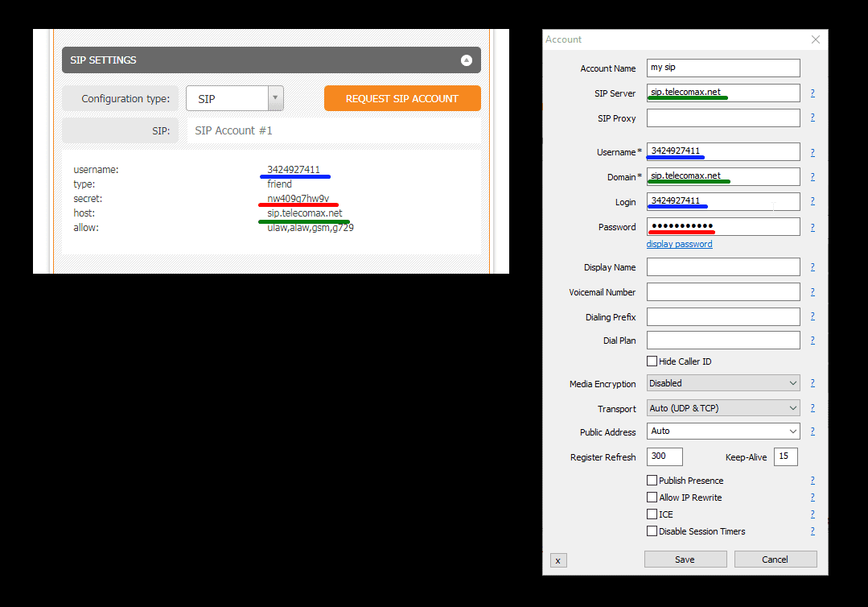The height and width of the screenshot is (607, 868).
Task: Open help for the Password field
Action: tap(812, 228)
